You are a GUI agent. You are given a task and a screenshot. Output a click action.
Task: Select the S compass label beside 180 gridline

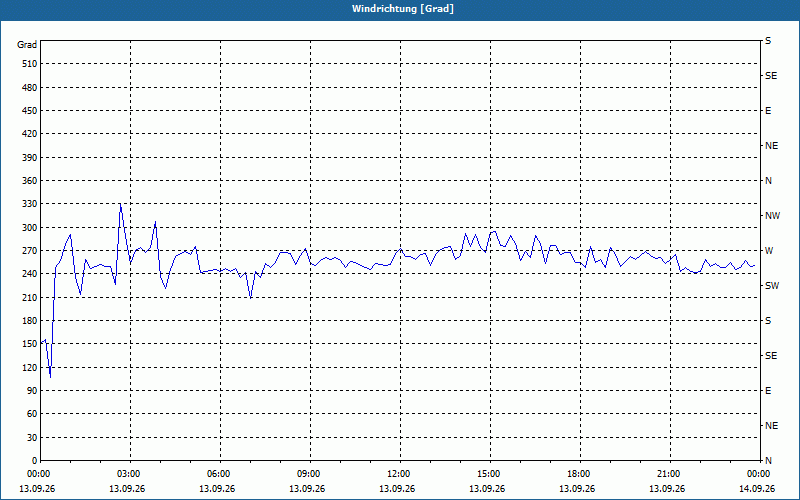click(768, 321)
